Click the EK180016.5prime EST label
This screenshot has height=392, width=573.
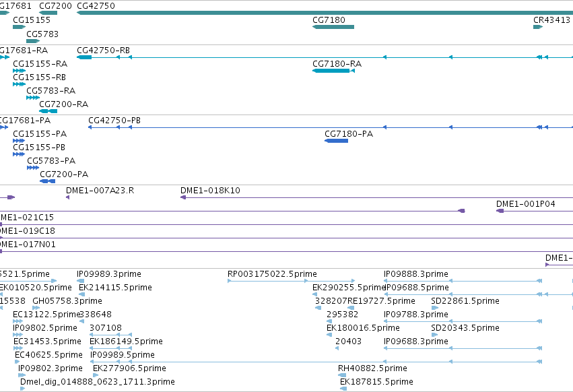pyautogui.click(x=363, y=328)
